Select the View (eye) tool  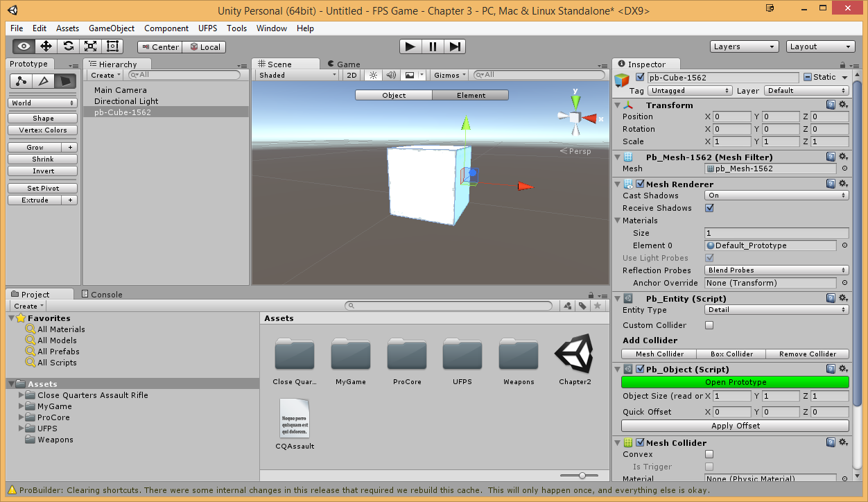click(x=24, y=46)
